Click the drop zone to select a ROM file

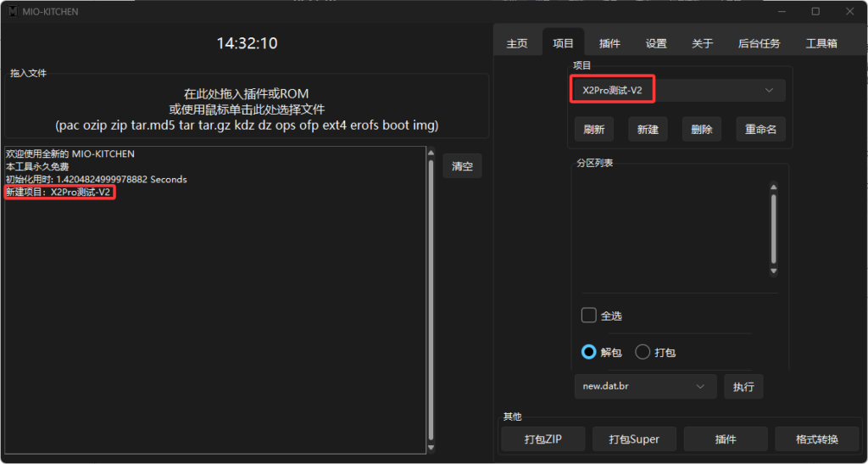click(x=247, y=109)
